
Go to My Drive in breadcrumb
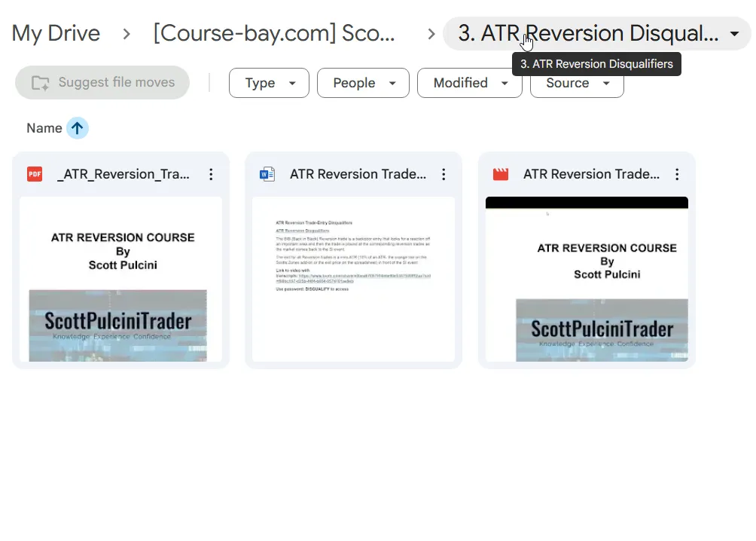coord(56,33)
